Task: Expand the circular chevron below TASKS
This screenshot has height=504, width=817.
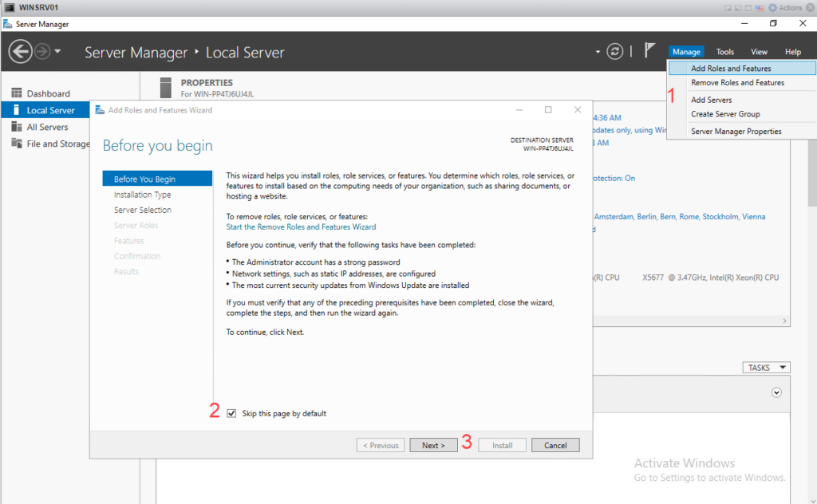Action: pyautogui.click(x=776, y=392)
